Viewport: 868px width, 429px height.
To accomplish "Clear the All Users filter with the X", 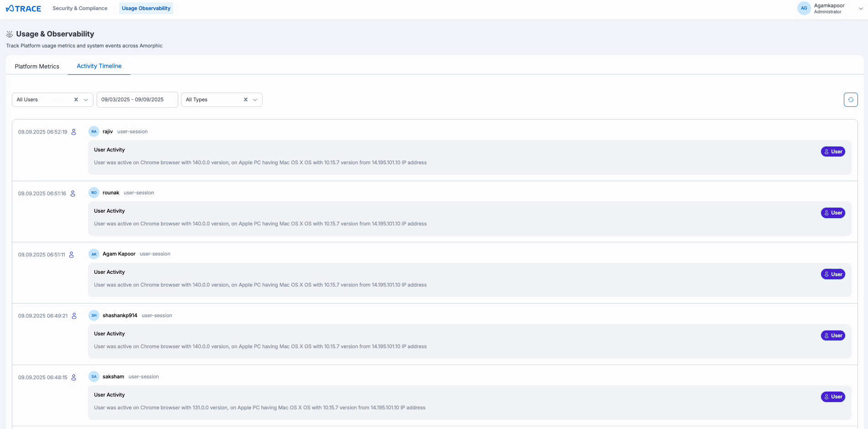I will pos(76,99).
